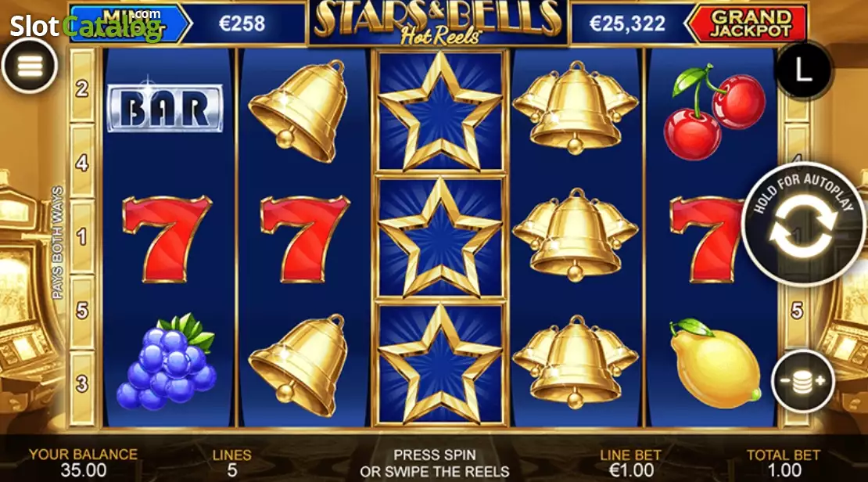Viewport: 868px width, 482px height.
Task: Click the €25,322 grand jackpot amount
Action: tap(627, 23)
